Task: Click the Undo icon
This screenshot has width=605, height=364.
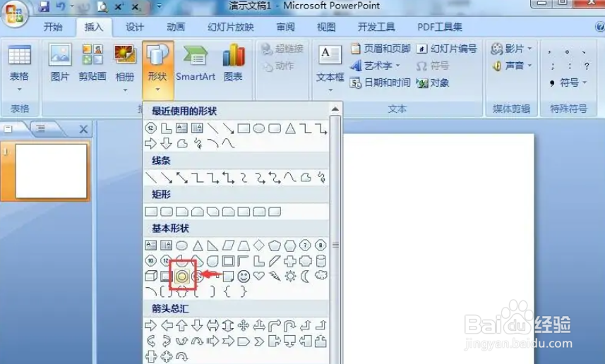Action: tap(61, 6)
